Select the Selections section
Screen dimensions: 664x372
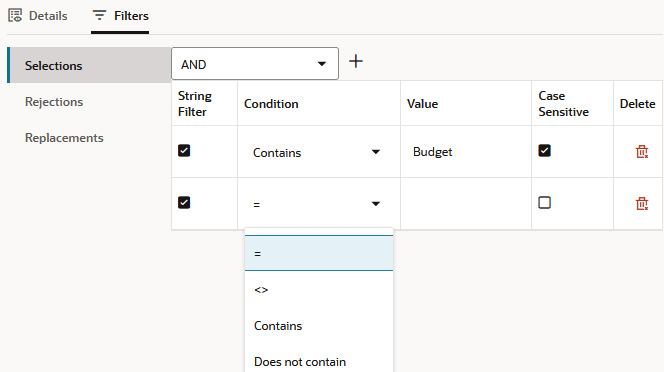coord(89,65)
